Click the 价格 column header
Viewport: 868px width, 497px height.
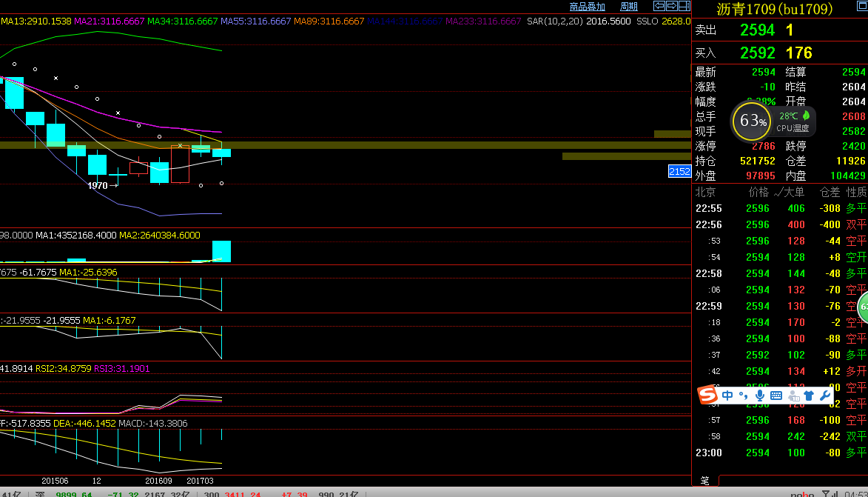(x=758, y=192)
